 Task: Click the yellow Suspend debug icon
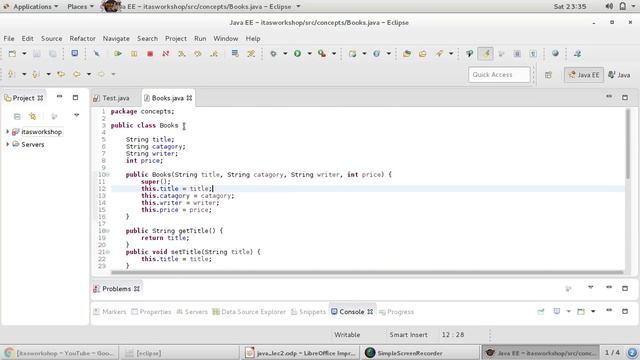134,53
